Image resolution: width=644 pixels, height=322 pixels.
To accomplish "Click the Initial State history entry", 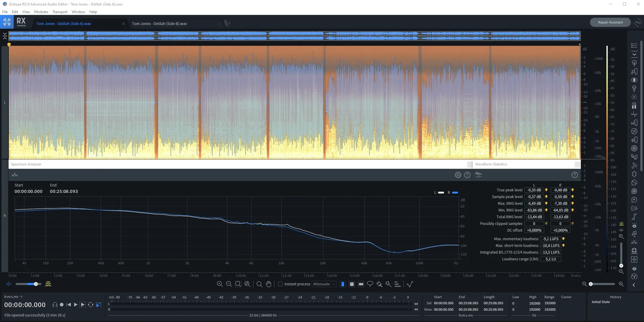I will 600,302.
